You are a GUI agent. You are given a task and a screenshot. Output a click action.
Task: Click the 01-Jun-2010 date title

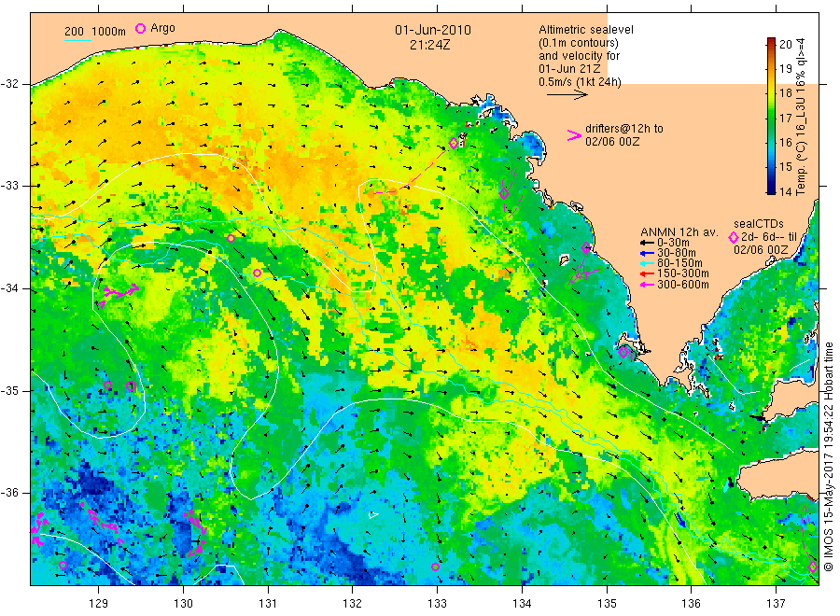click(x=433, y=30)
